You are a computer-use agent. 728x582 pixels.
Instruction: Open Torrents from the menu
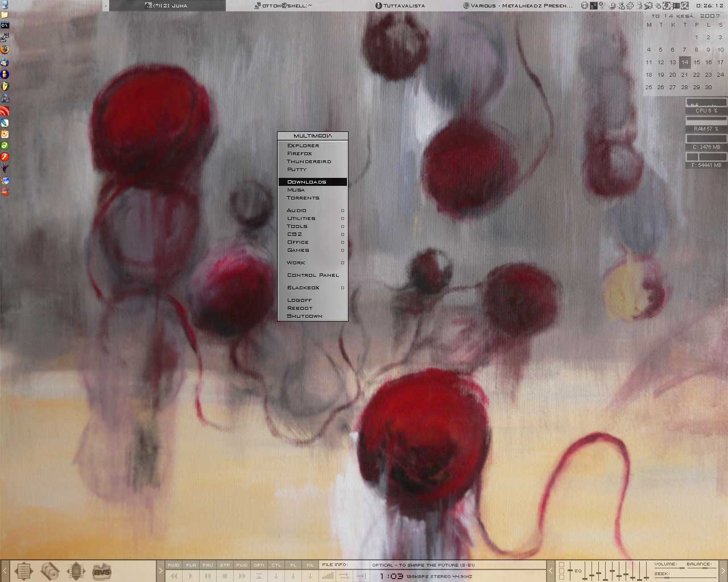tap(313, 198)
